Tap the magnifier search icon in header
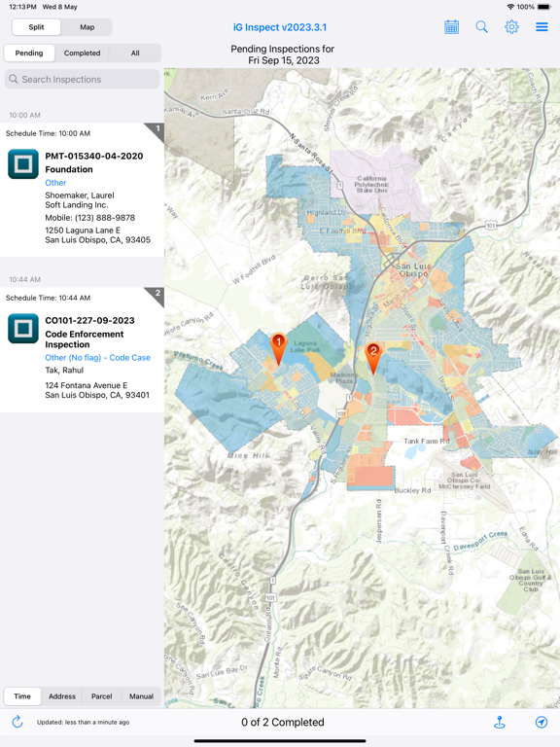 tap(482, 27)
